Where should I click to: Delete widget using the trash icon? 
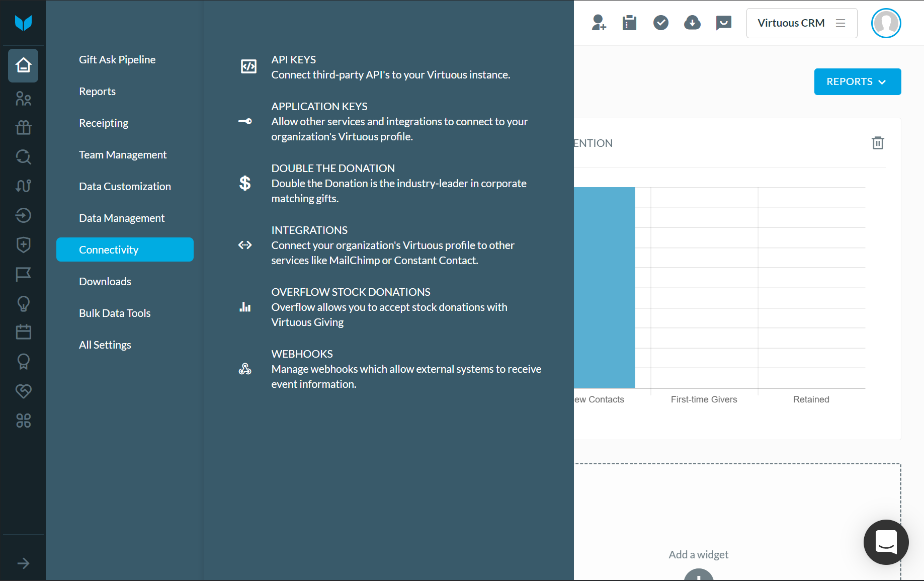[877, 143]
